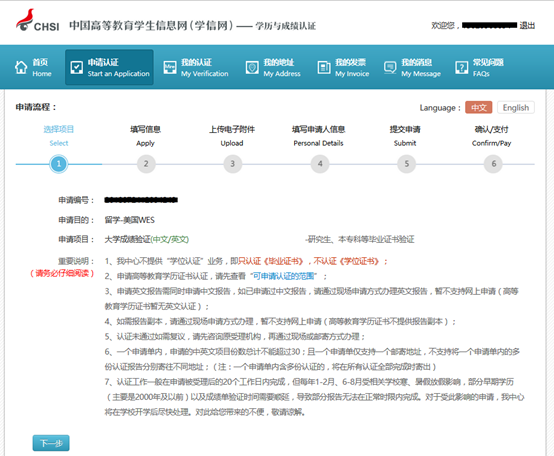Viewport: 554px width, 456px height.
Task: Click the My Address shield icon
Action: tap(252, 67)
